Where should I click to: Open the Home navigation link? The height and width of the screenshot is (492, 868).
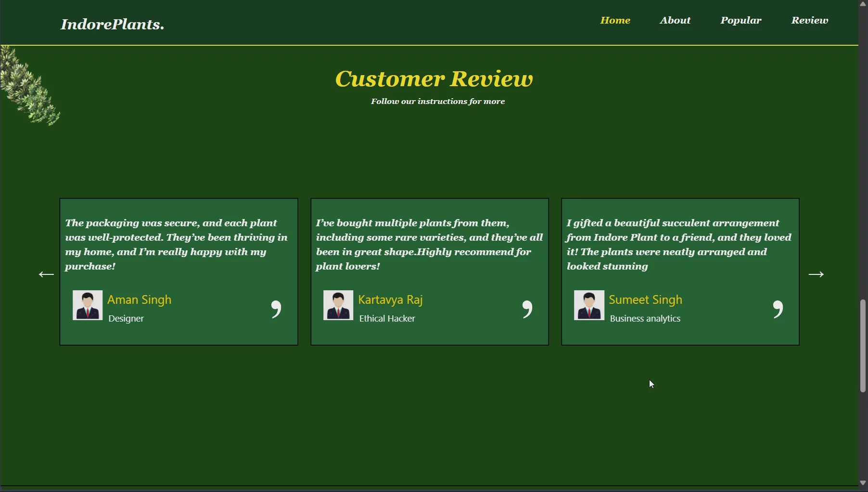[x=615, y=20]
